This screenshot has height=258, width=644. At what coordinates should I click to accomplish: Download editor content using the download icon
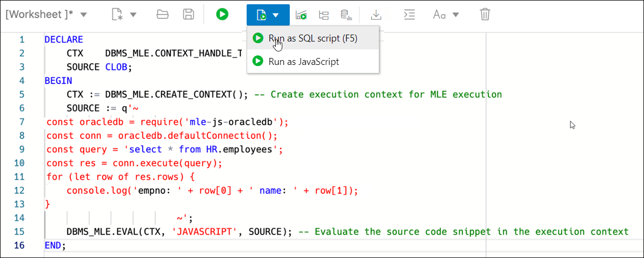[376, 14]
